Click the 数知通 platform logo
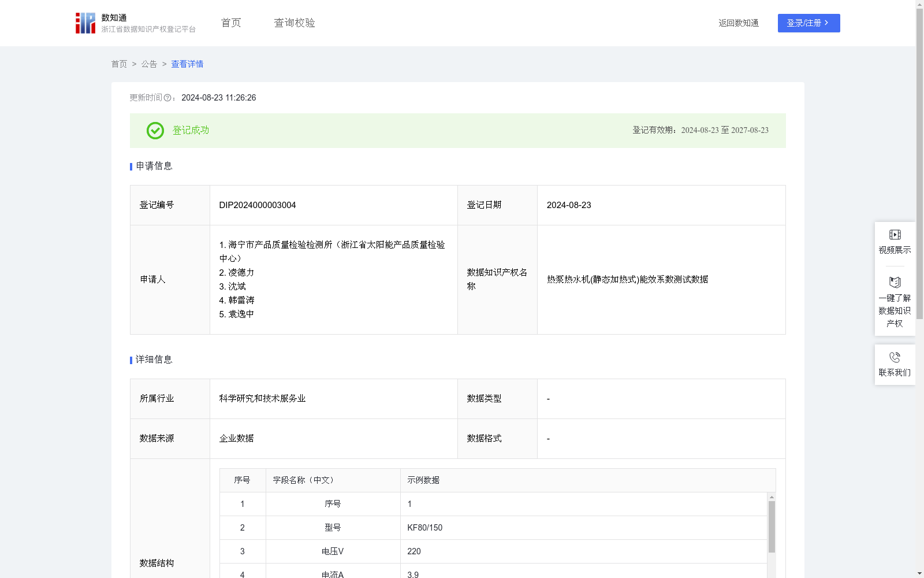Screen dimensions: 924x578 [135, 23]
